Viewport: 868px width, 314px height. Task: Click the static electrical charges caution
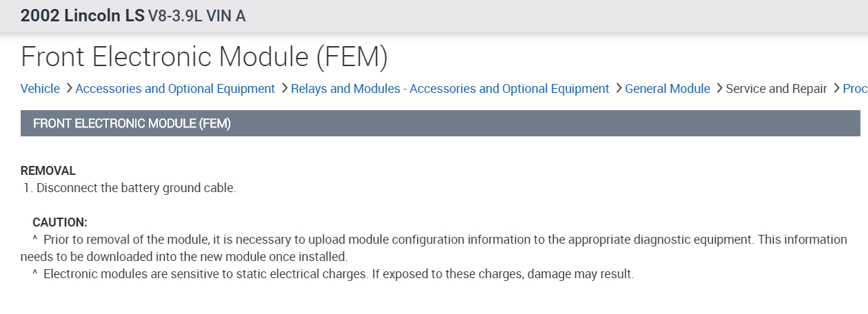click(x=338, y=274)
